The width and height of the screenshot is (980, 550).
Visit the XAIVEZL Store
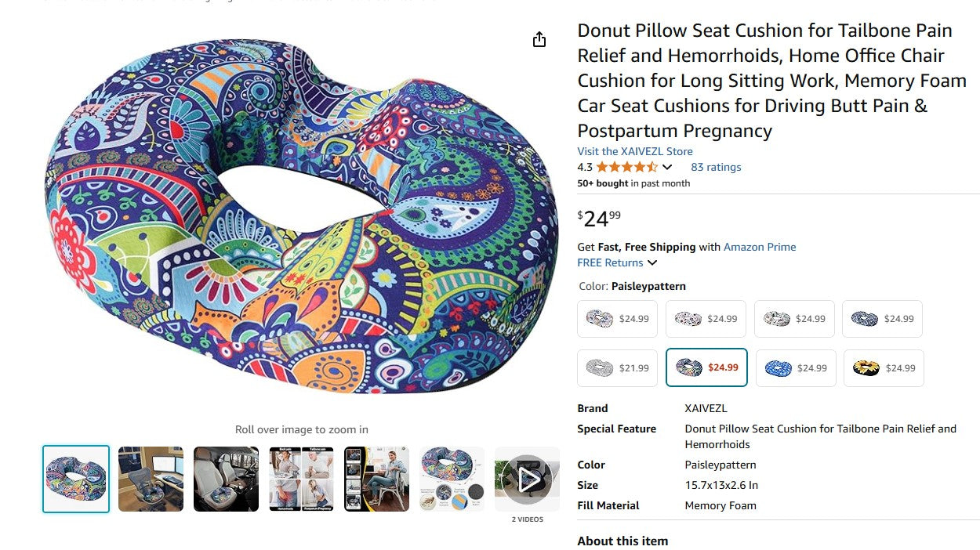635,151
